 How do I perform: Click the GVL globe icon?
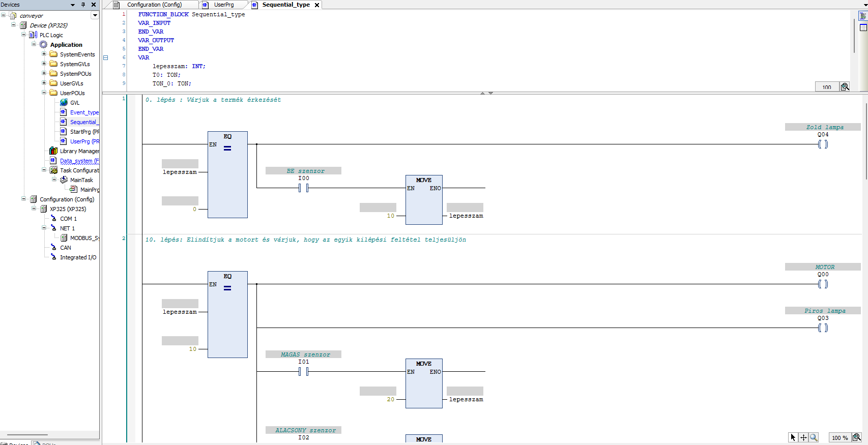[x=64, y=103]
